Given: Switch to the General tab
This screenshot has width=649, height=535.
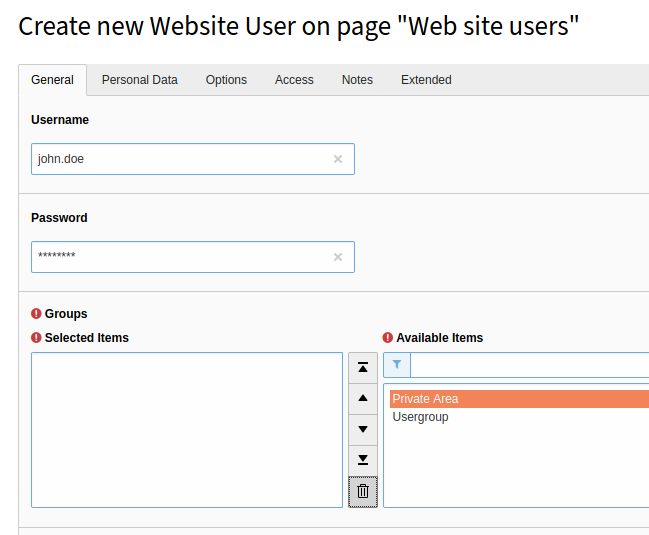Looking at the screenshot, I should (x=53, y=80).
